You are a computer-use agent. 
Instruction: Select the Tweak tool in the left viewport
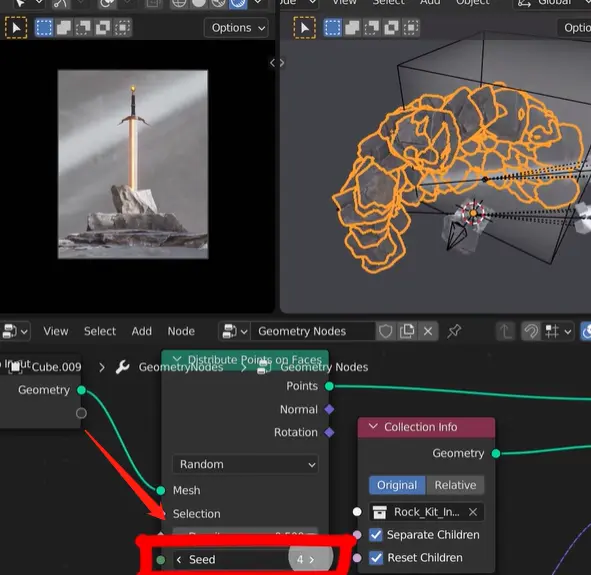[16, 28]
